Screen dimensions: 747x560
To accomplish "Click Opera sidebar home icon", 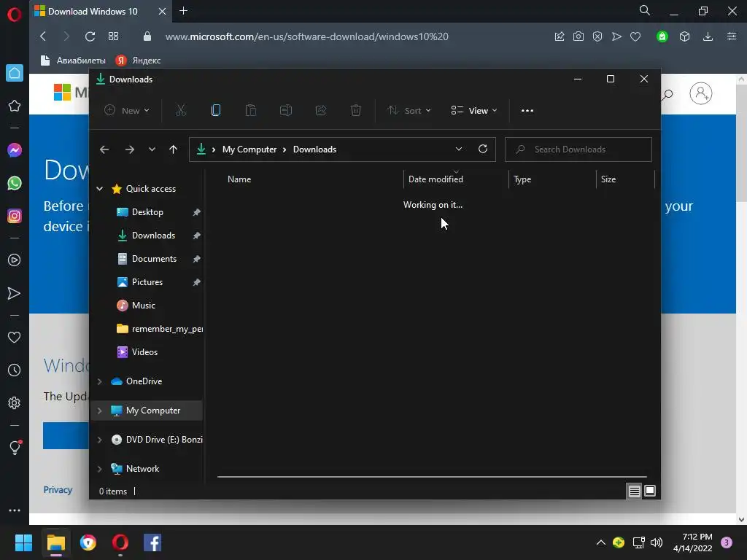I will 15,73.
